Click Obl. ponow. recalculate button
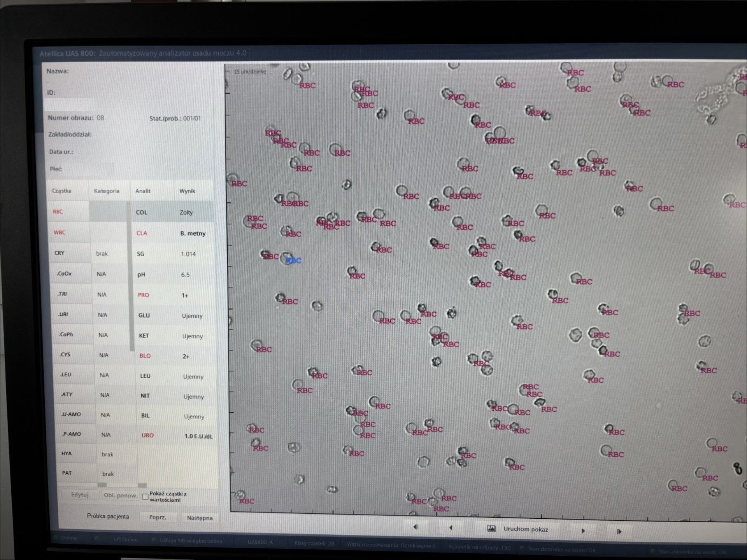Viewport: 747px width, 560px height. tap(120, 495)
